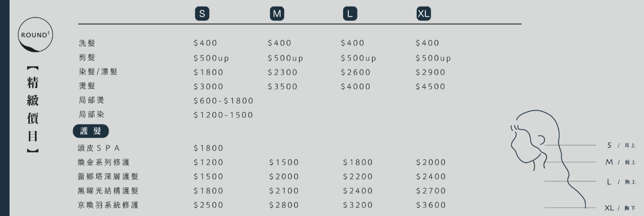Screen dimensions: 644x216
Task: Click the $3000 price for 燙髮 size S
Action: coord(208,86)
